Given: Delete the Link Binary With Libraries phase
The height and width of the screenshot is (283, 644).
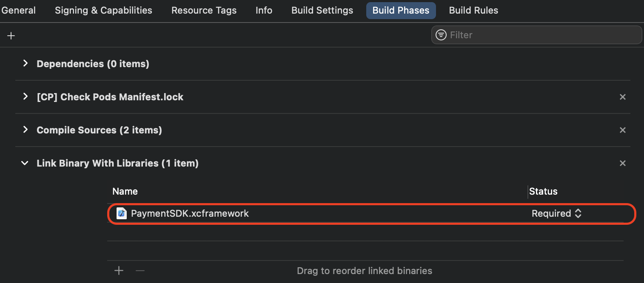Looking at the screenshot, I should tap(622, 163).
